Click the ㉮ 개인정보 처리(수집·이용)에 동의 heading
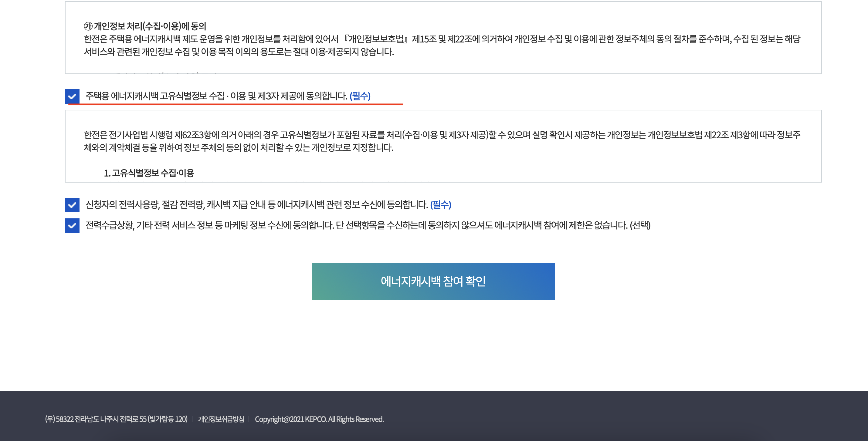The width and height of the screenshot is (868, 441). [145, 26]
